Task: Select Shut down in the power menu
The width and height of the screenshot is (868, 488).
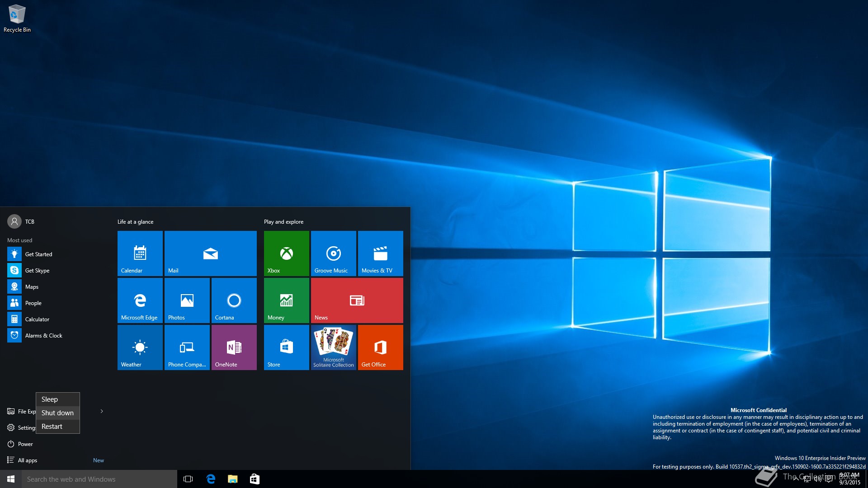Action: click(58, 413)
